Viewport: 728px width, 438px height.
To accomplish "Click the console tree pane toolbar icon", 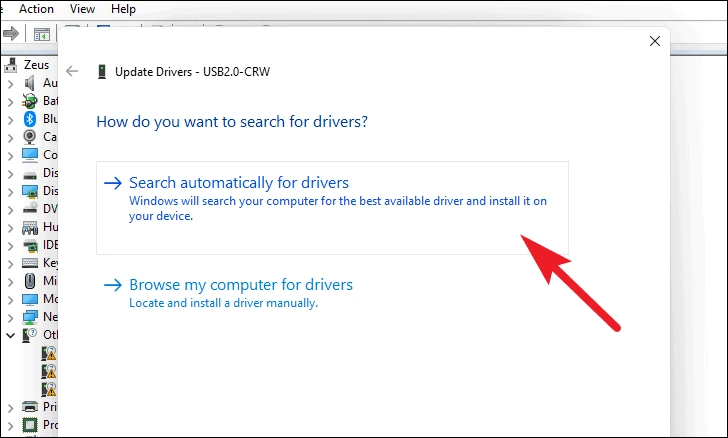I will tap(42, 34).
